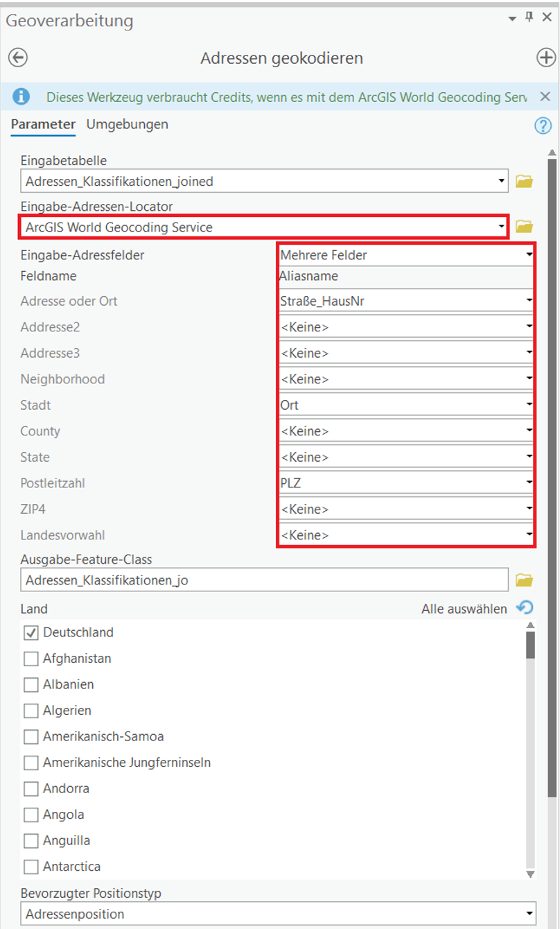The width and height of the screenshot is (560, 929).
Task: Uncheck the Deutschland checkbox
Action: coord(30,633)
